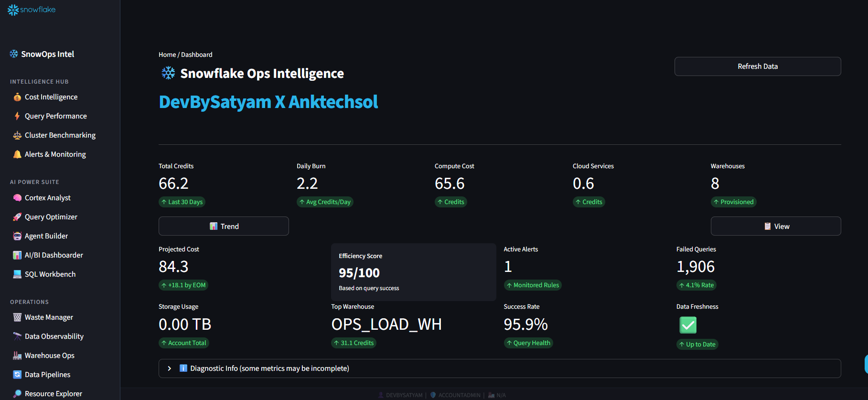The image size is (868, 400).
Task: Click the OPS_LOAD_WH top warehouse value
Action: pyautogui.click(x=386, y=324)
